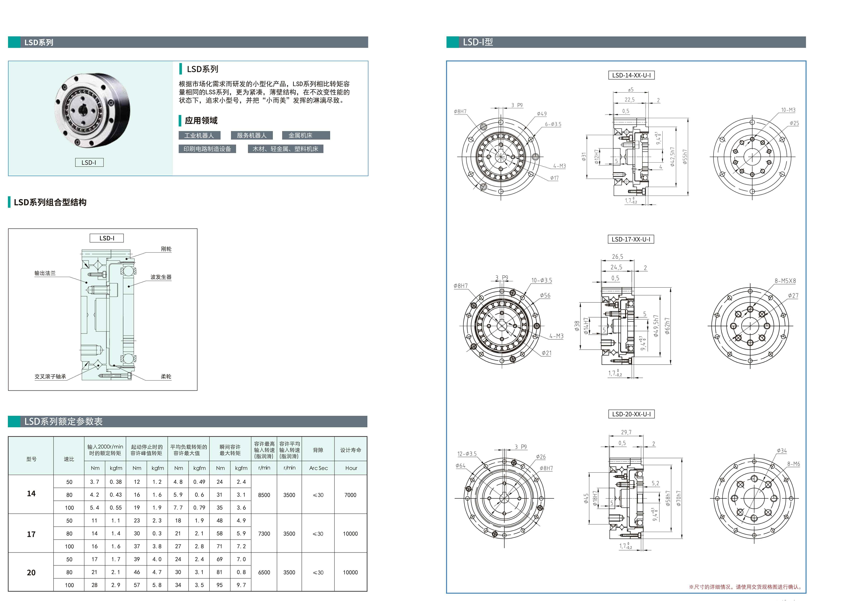Click the LSD-20-XX-U-I drawing title
Screen dimensions: 857x616
tap(631, 414)
